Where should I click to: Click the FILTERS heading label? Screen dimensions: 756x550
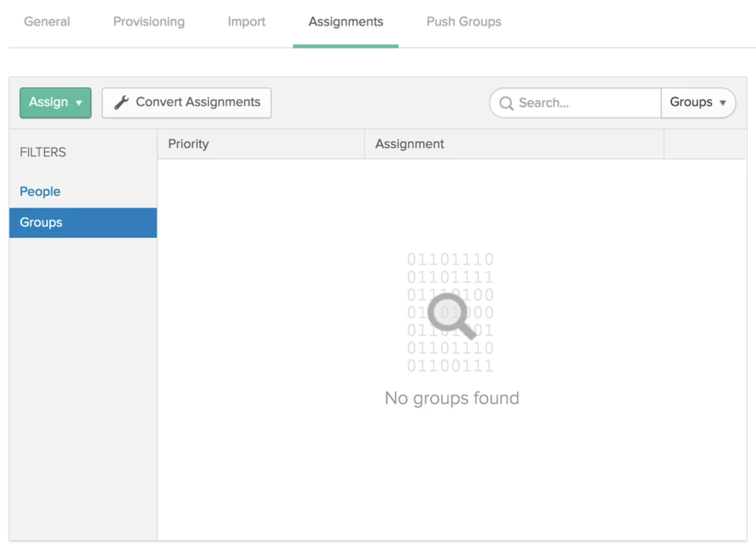[x=43, y=152]
